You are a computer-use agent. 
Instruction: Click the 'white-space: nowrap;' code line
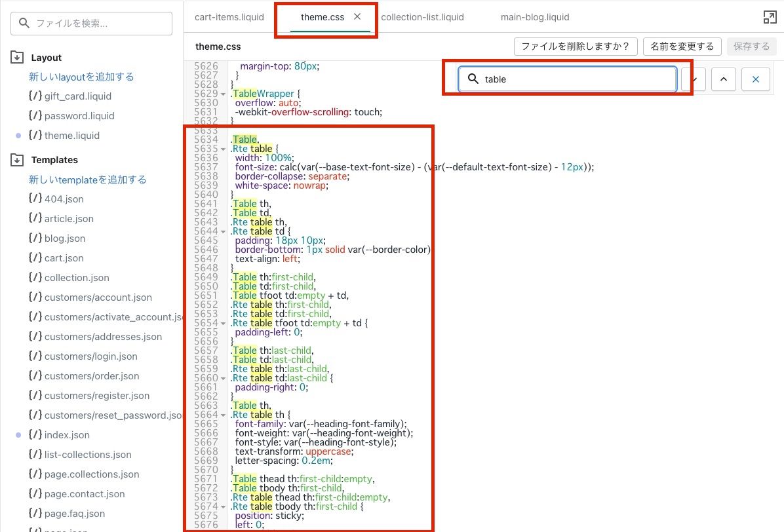point(281,185)
